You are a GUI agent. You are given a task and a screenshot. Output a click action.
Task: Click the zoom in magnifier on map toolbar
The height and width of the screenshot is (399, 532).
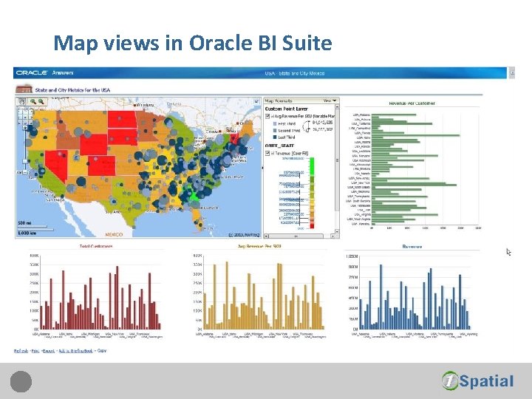[33, 101]
